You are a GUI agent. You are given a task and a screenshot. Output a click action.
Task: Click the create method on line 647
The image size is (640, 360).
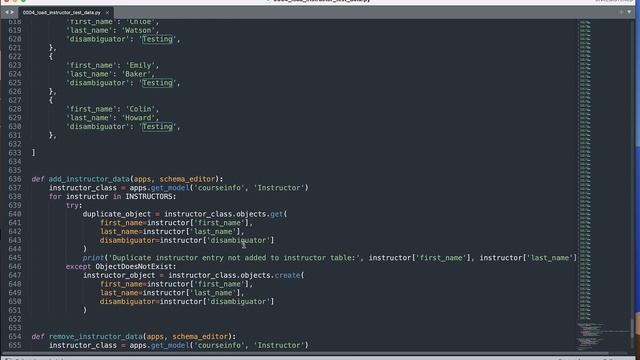(287, 276)
